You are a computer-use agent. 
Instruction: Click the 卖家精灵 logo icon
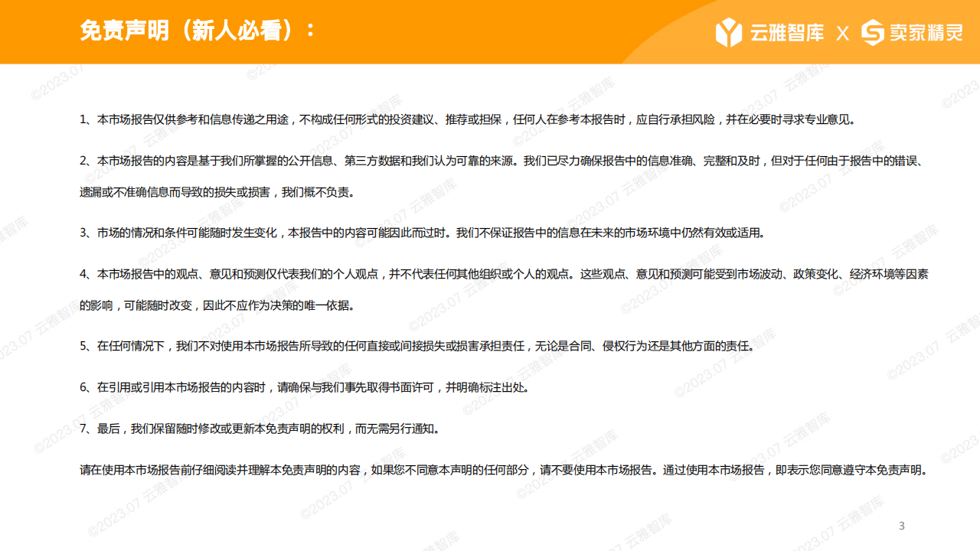pos(873,33)
